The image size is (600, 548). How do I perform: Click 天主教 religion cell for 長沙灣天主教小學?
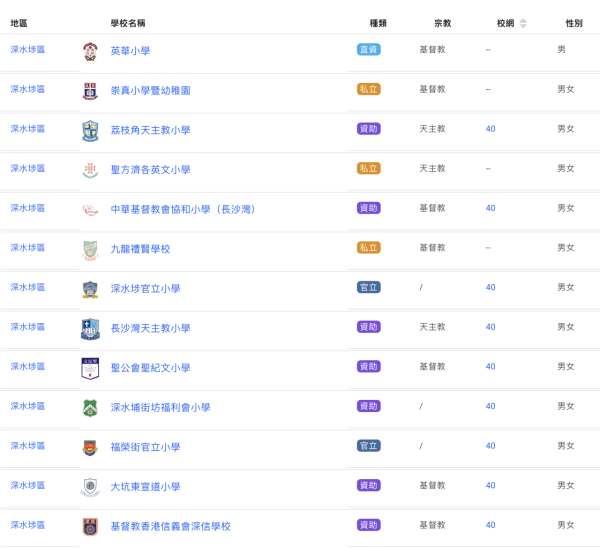click(x=432, y=327)
